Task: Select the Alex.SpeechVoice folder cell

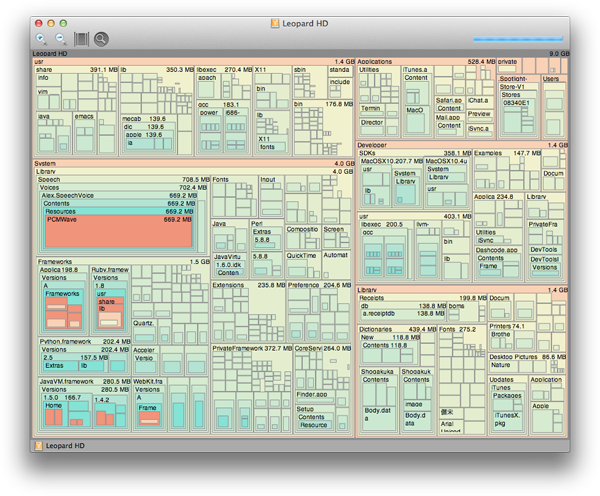Action: [119, 196]
